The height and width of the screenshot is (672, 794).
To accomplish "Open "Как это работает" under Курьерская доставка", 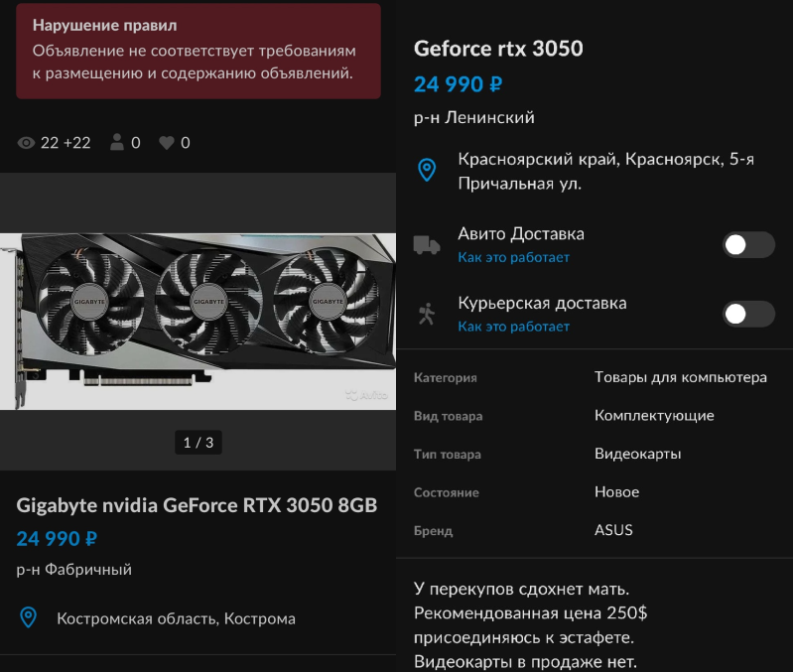I will [x=513, y=327].
